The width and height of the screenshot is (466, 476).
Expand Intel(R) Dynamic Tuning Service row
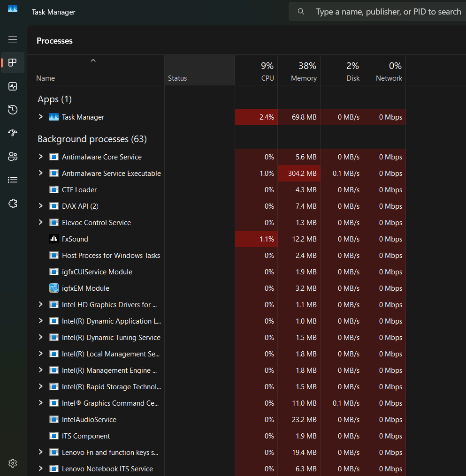click(40, 337)
